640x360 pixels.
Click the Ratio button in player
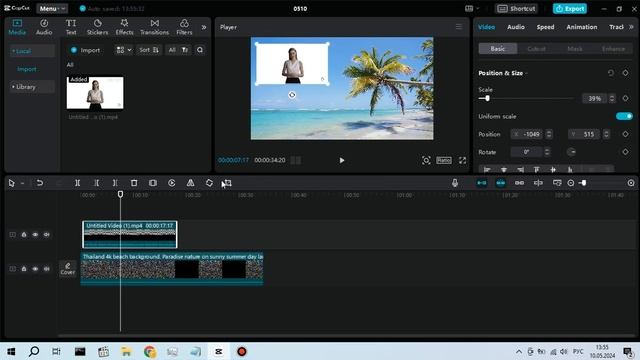444,160
